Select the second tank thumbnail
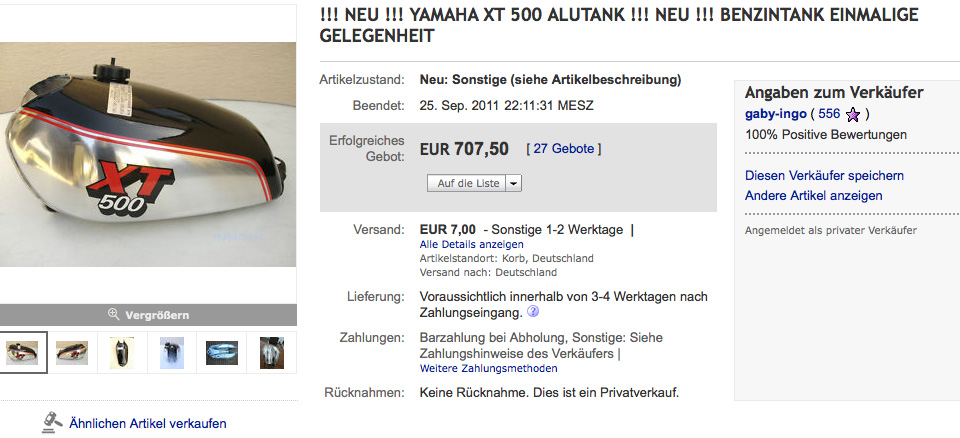Screen dimensions: 960x438 point(72,352)
